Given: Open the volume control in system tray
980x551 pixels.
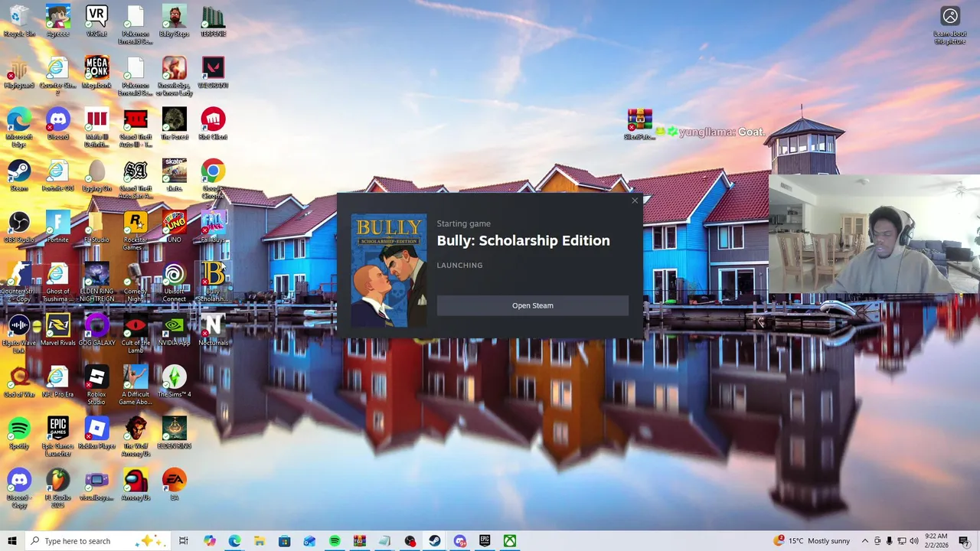Looking at the screenshot, I should click(x=913, y=541).
